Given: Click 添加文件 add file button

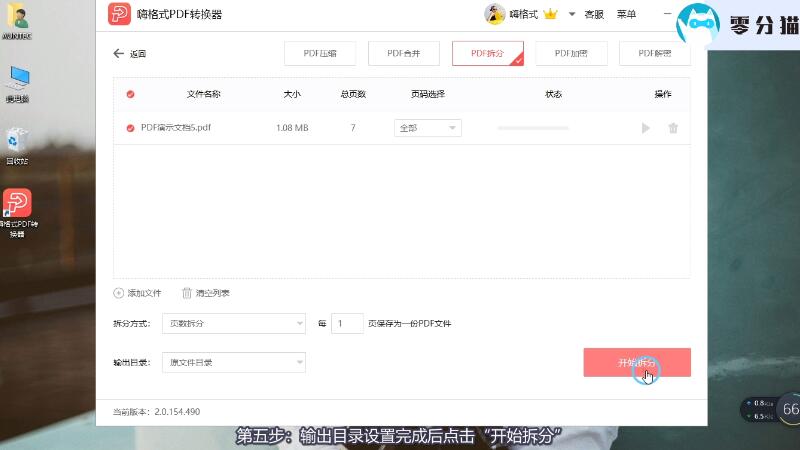Looking at the screenshot, I should 137,293.
